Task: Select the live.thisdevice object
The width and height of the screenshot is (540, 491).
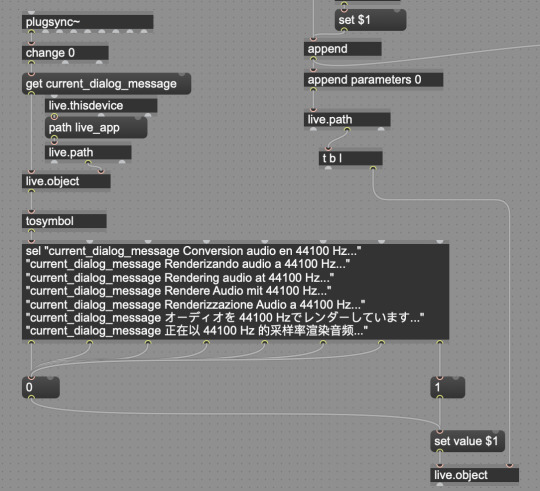Action: (101, 106)
